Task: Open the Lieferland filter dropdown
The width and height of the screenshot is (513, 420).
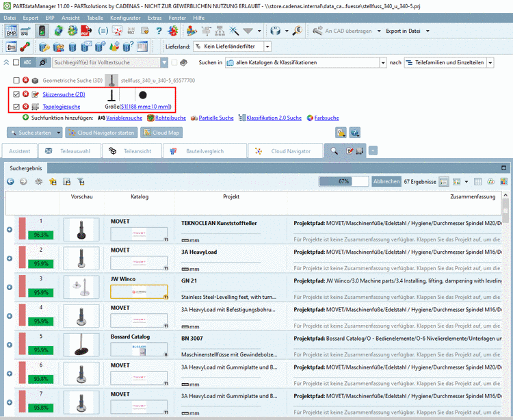Action: point(267,47)
